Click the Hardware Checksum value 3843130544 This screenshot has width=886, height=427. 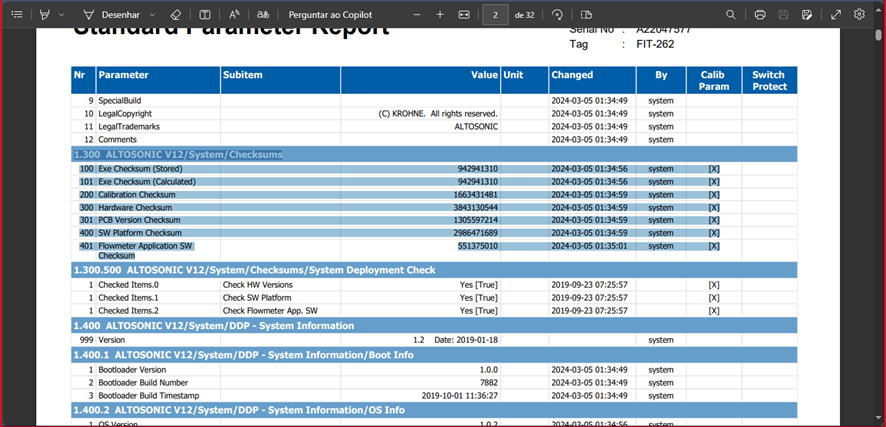click(477, 207)
